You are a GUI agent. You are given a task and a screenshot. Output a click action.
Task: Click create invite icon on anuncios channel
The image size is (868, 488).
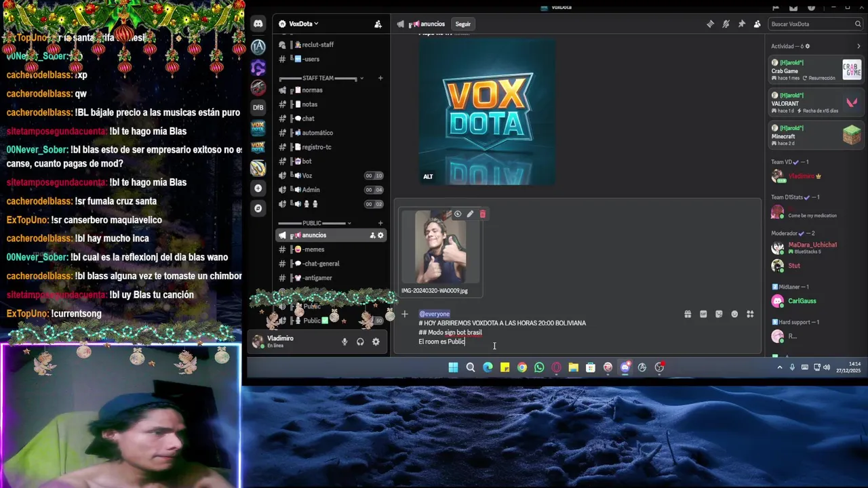(372, 235)
